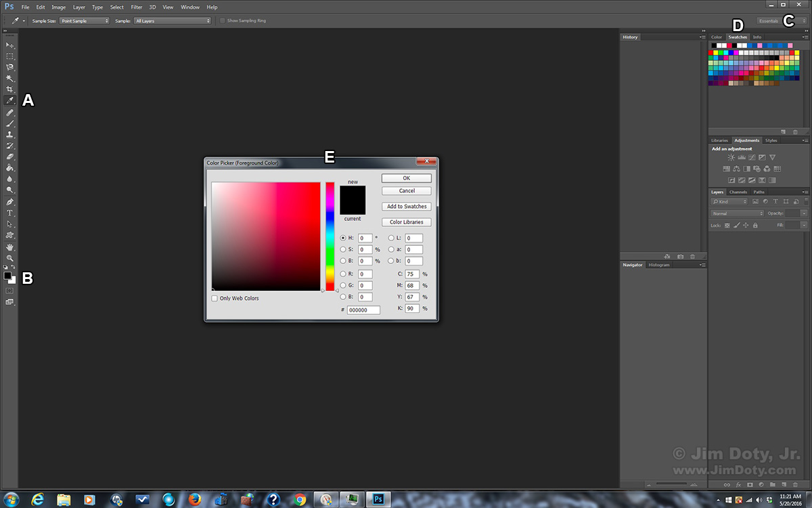Image resolution: width=812 pixels, height=508 pixels.
Task: Open the Image menu
Action: pyautogui.click(x=59, y=7)
